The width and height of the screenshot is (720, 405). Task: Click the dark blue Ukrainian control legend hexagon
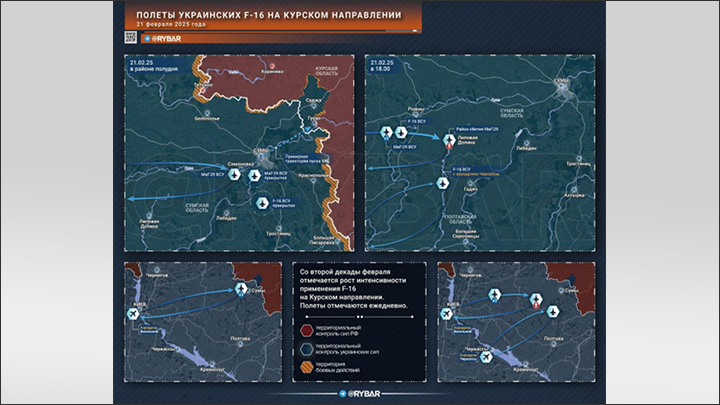(307, 349)
